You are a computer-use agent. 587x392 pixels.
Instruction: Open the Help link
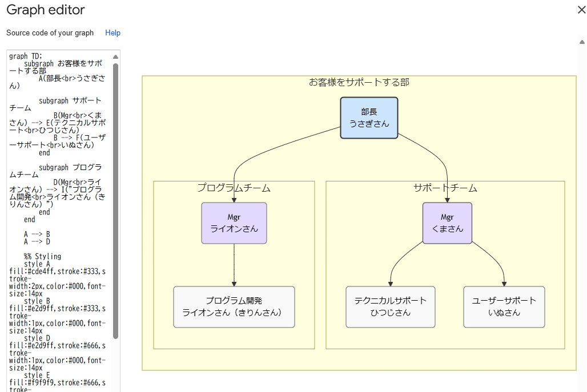[112, 33]
